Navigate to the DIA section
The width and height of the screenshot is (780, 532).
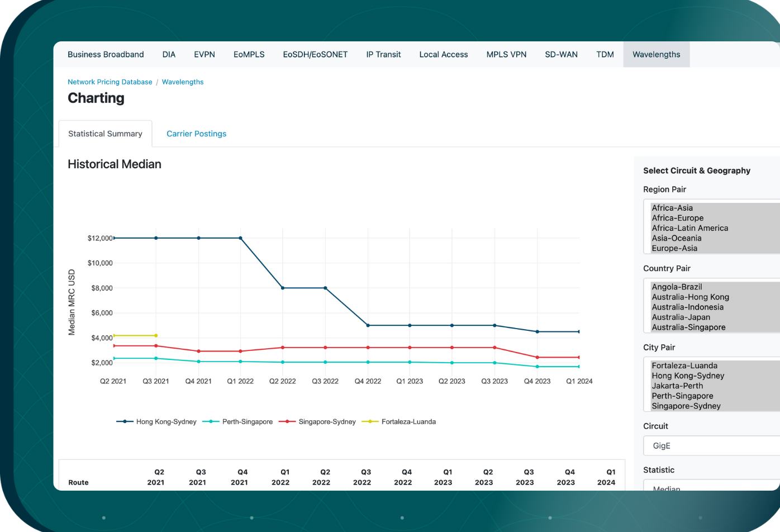(169, 54)
